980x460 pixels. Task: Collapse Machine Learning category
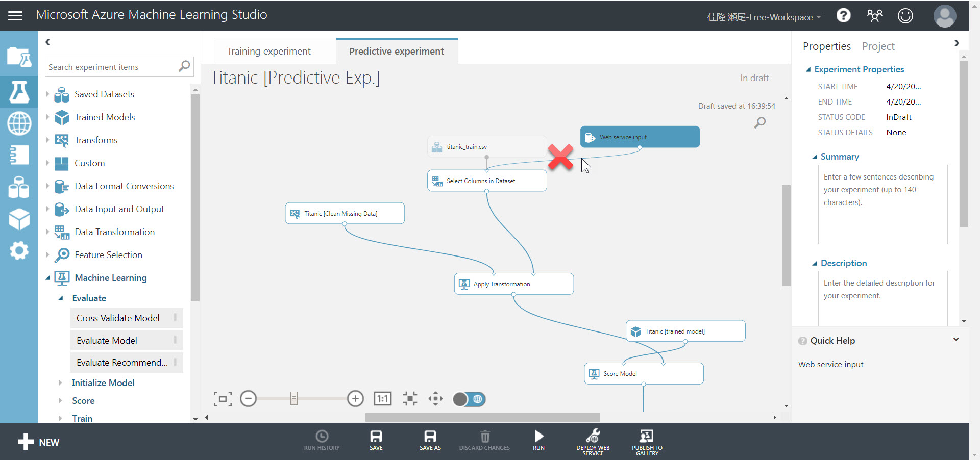tap(47, 278)
